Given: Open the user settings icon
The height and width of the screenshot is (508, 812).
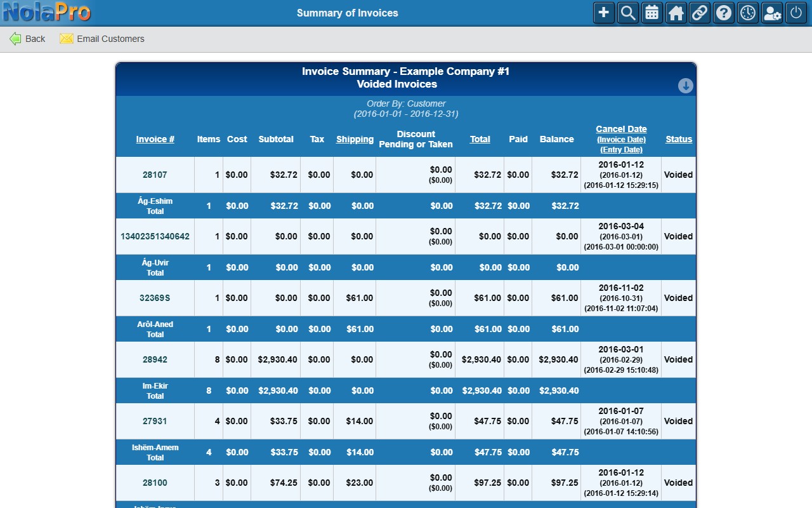Looking at the screenshot, I should pyautogui.click(x=772, y=13).
